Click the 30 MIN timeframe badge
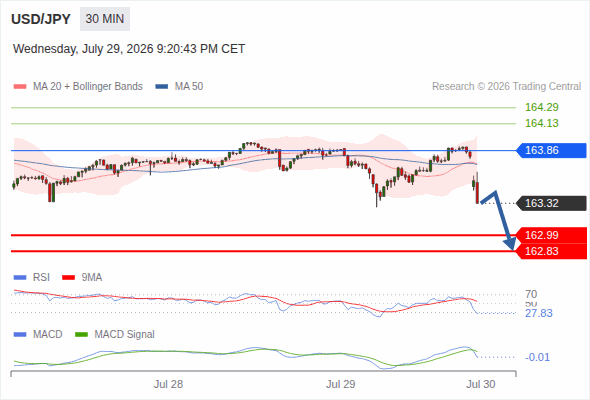 pos(105,19)
